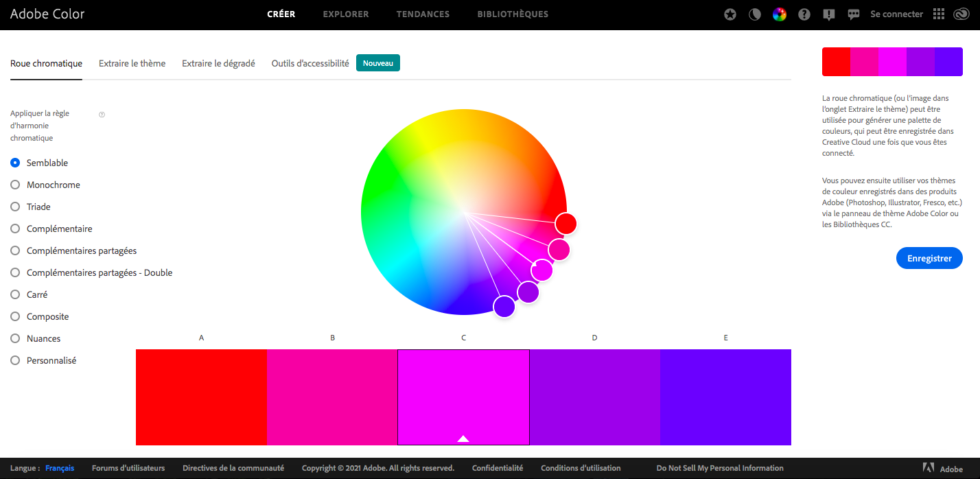Open the CRÉER menu
The height and width of the screenshot is (479, 980).
(x=281, y=14)
